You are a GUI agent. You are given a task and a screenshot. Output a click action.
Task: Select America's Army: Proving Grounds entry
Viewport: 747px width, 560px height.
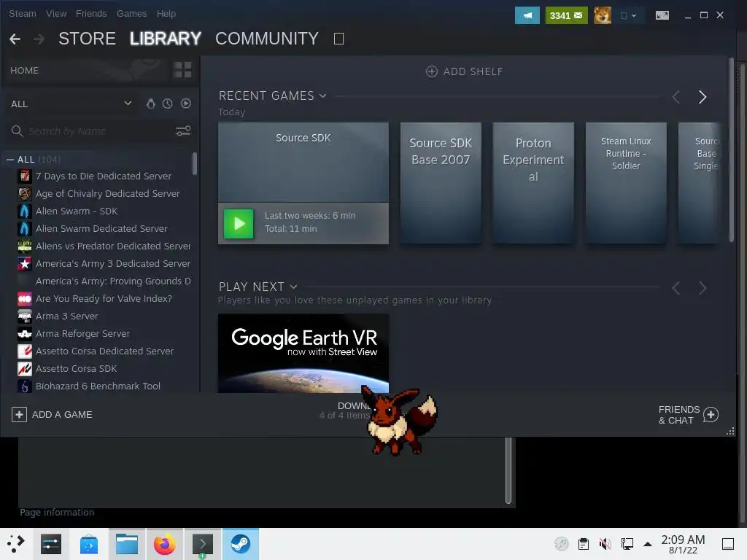point(104,281)
